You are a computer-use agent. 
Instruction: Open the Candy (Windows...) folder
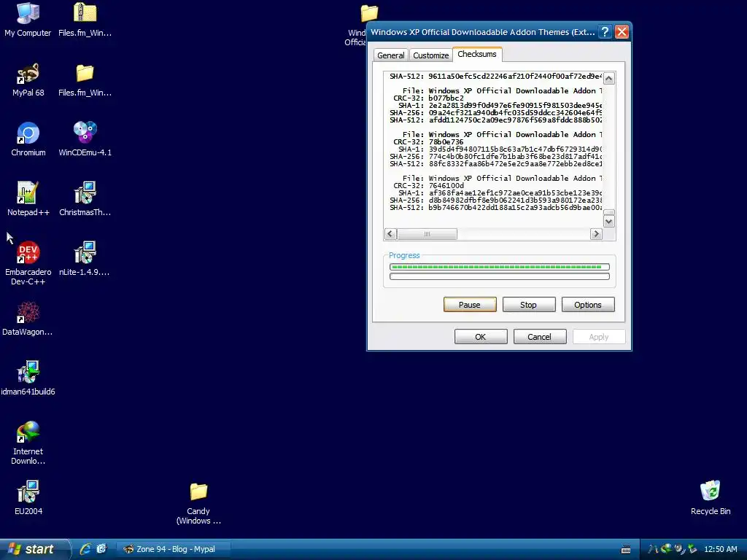click(198, 503)
